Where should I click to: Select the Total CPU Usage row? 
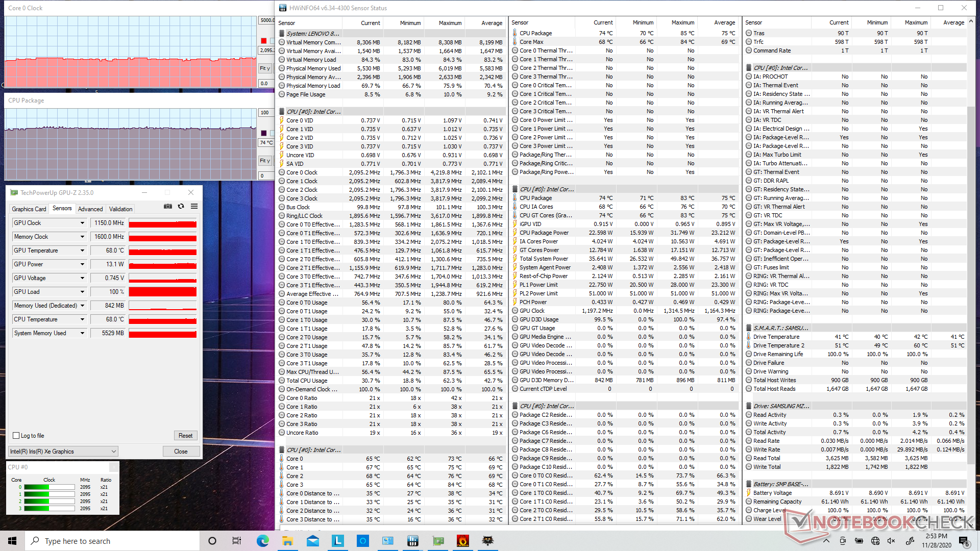[x=390, y=381]
